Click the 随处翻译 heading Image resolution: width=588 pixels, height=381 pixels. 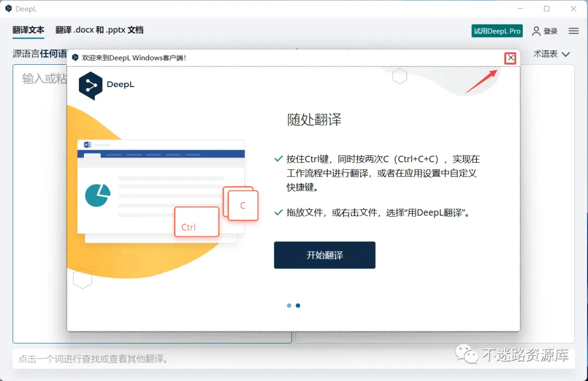pyautogui.click(x=314, y=120)
